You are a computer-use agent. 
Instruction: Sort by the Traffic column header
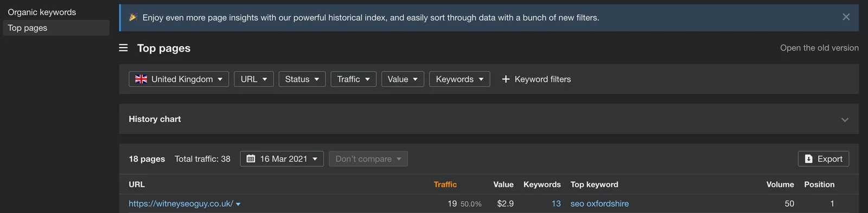pyautogui.click(x=445, y=184)
